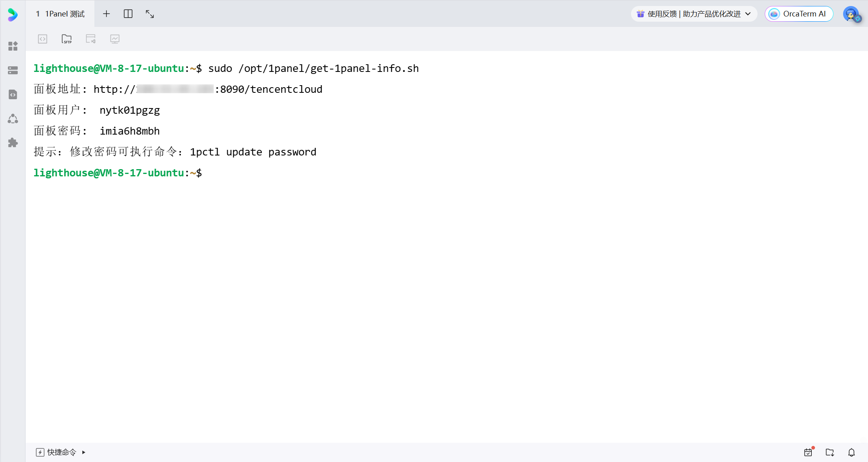Click the panel password imia6h8mbh
This screenshot has height=462, width=868.
pos(130,131)
